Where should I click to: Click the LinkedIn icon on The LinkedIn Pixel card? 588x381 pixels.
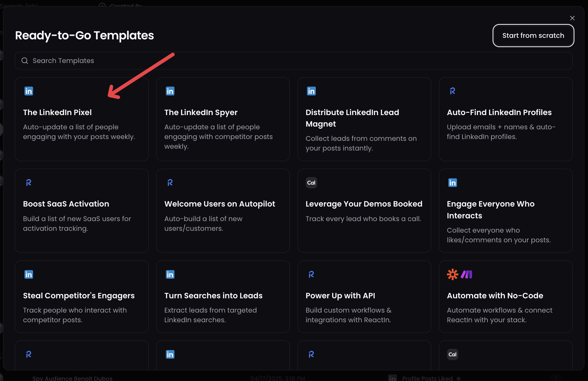coord(29,91)
